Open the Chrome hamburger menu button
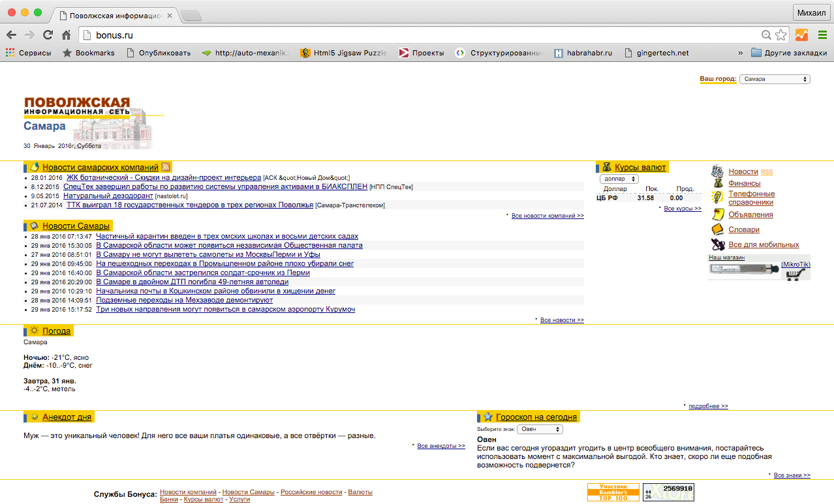 [822, 35]
